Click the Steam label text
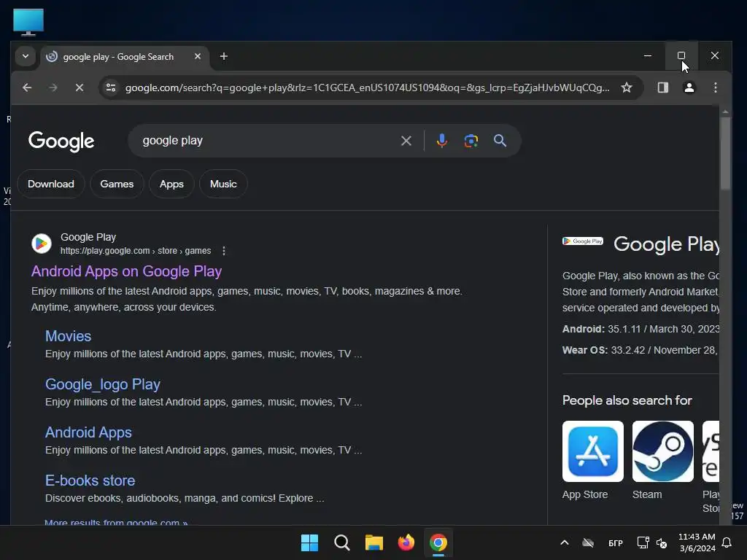The image size is (747, 560). pyautogui.click(x=647, y=495)
